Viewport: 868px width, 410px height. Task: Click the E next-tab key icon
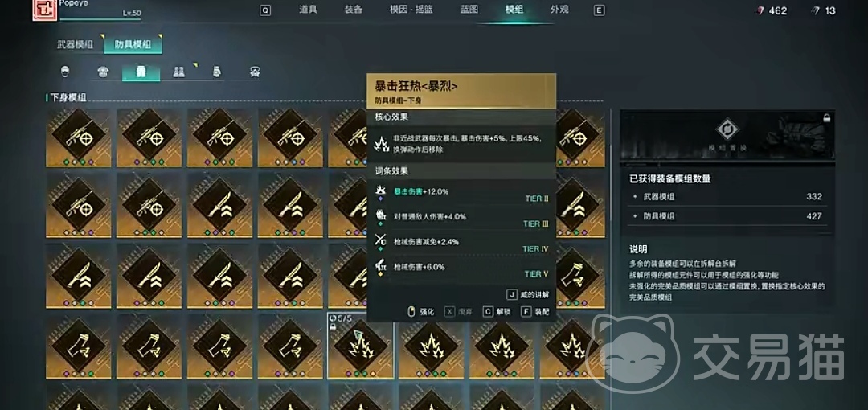point(599,10)
